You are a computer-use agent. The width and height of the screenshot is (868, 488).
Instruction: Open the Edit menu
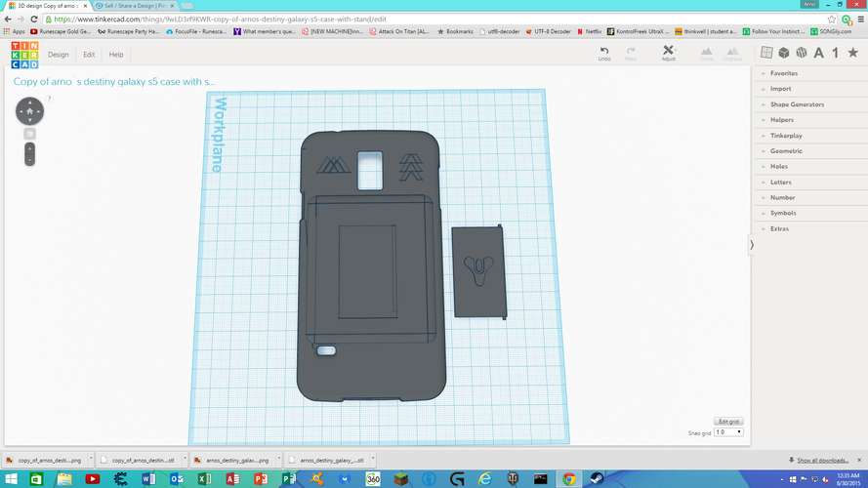pos(89,55)
